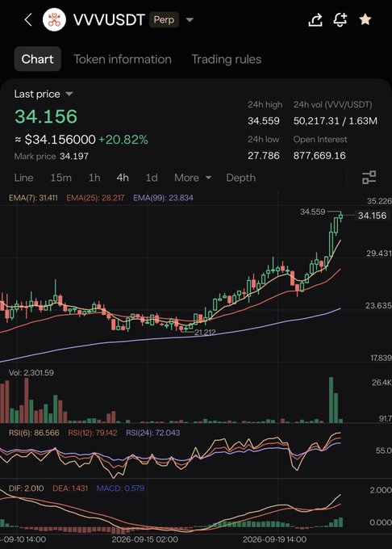The image size is (392, 549).
Task: Tap the 34.156 last price value
Action: (x=46, y=116)
